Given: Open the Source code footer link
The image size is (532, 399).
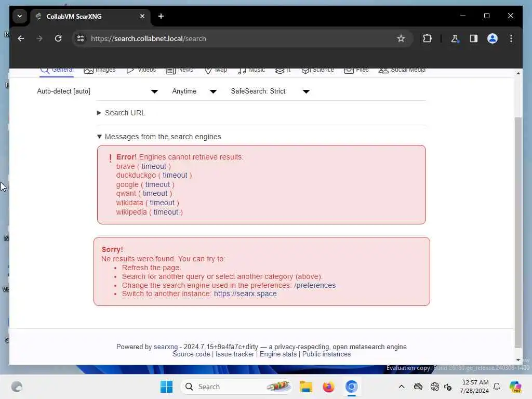Looking at the screenshot, I should [191, 354].
